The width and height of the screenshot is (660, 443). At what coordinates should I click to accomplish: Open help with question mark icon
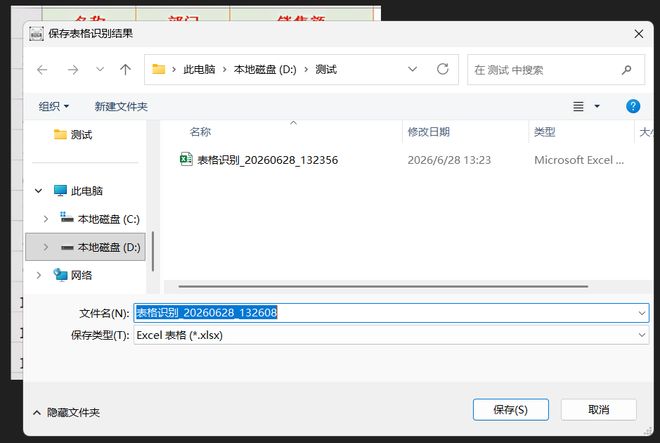click(x=633, y=106)
